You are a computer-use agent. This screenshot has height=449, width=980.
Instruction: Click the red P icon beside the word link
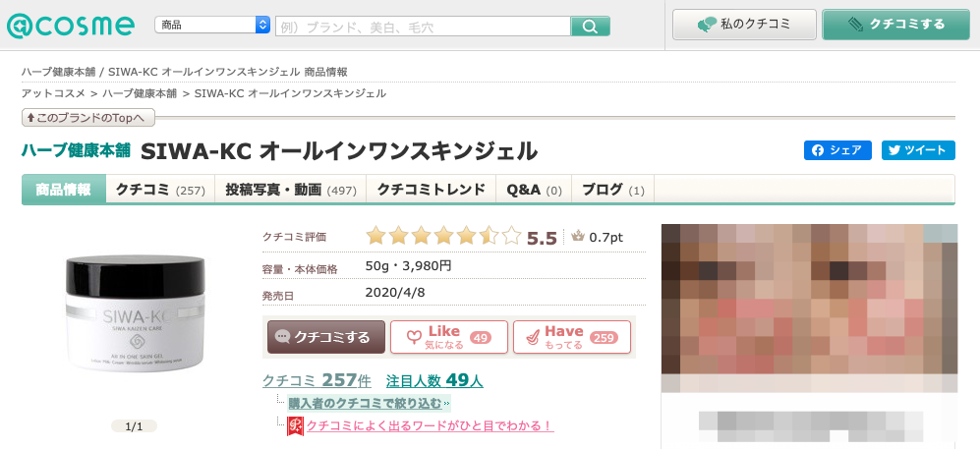(295, 426)
